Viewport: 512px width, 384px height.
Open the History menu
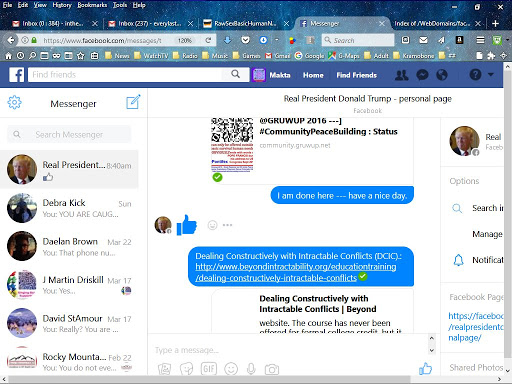coord(62,5)
